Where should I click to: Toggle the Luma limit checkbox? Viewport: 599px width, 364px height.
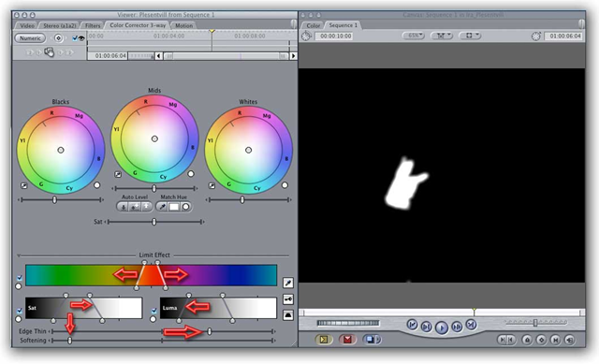(x=153, y=311)
